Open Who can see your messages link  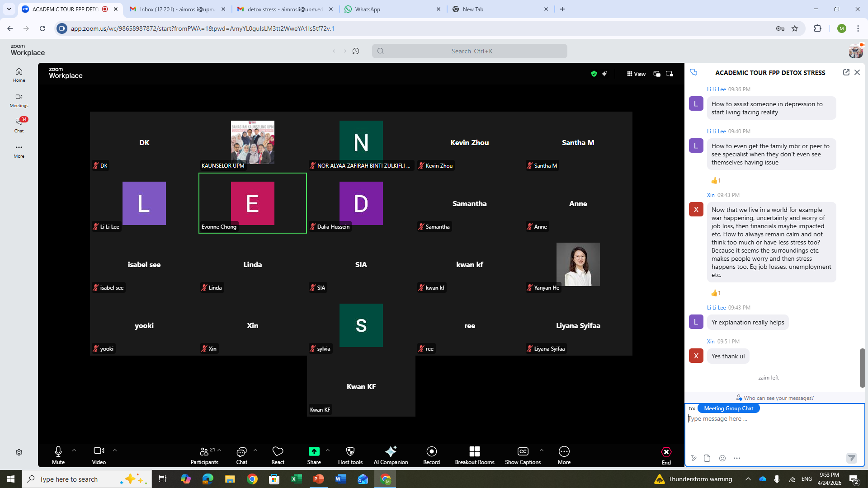(x=775, y=398)
